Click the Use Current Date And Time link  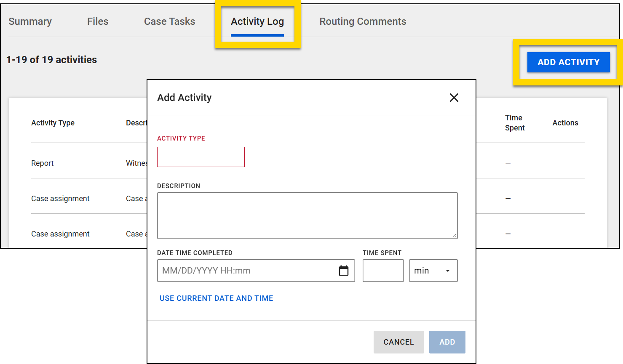pyautogui.click(x=216, y=298)
